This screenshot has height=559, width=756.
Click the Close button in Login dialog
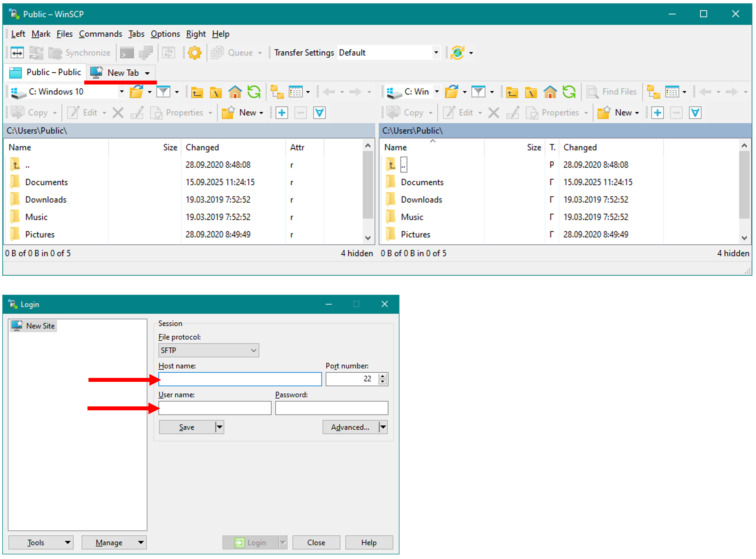[316, 543]
